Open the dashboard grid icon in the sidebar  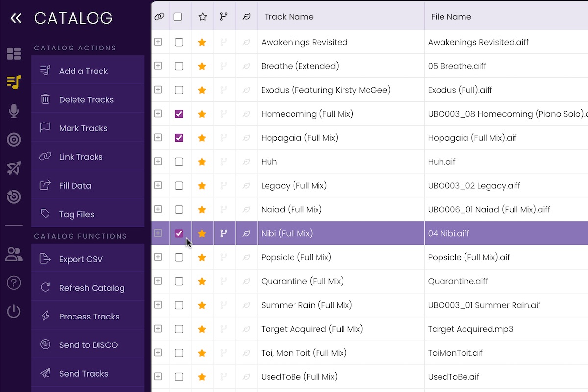click(x=14, y=53)
